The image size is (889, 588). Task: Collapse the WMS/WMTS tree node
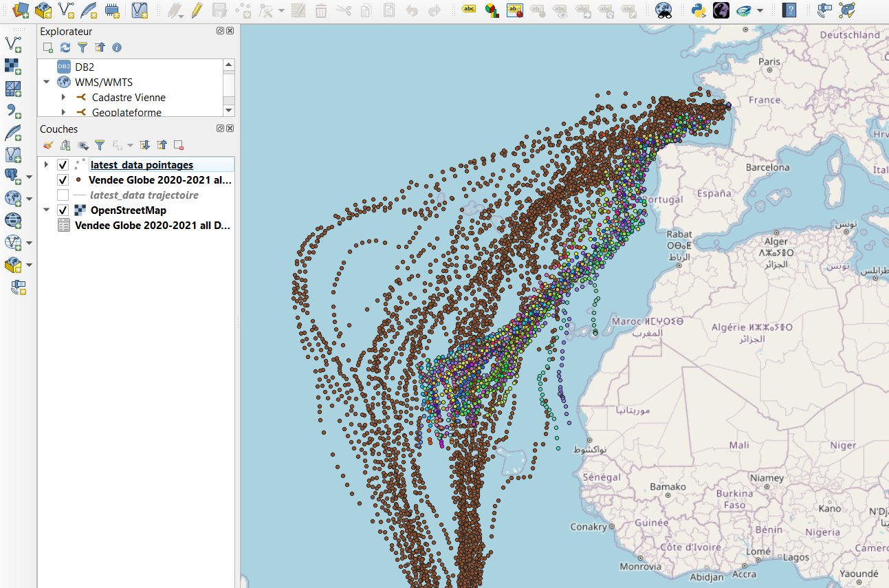click(x=46, y=83)
